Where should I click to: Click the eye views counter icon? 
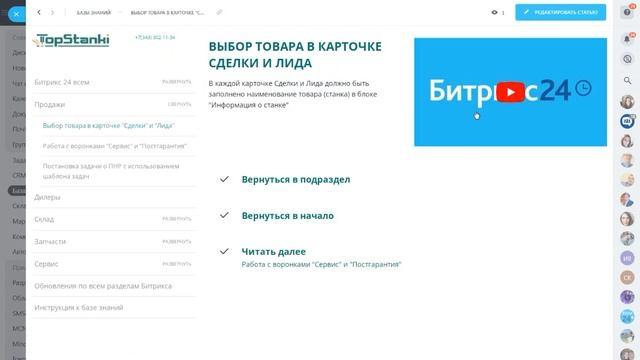(x=494, y=13)
